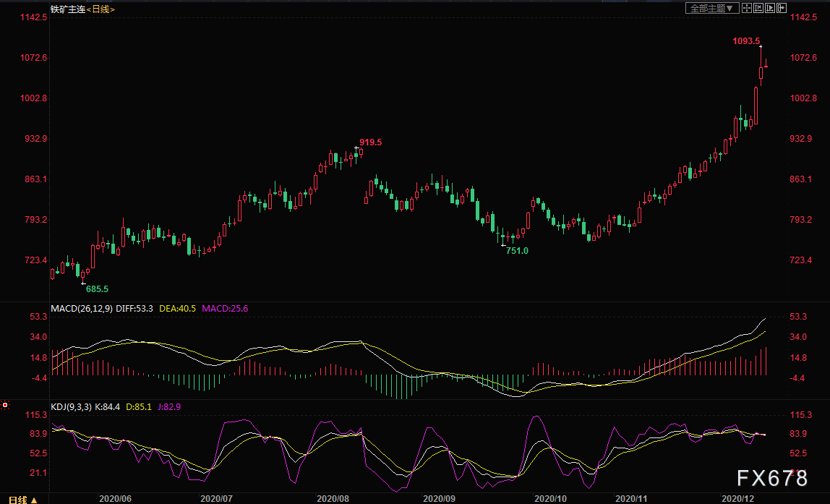830x504 pixels.
Task: Select the MACD(26,12,9) indicator label
Action: (82, 308)
